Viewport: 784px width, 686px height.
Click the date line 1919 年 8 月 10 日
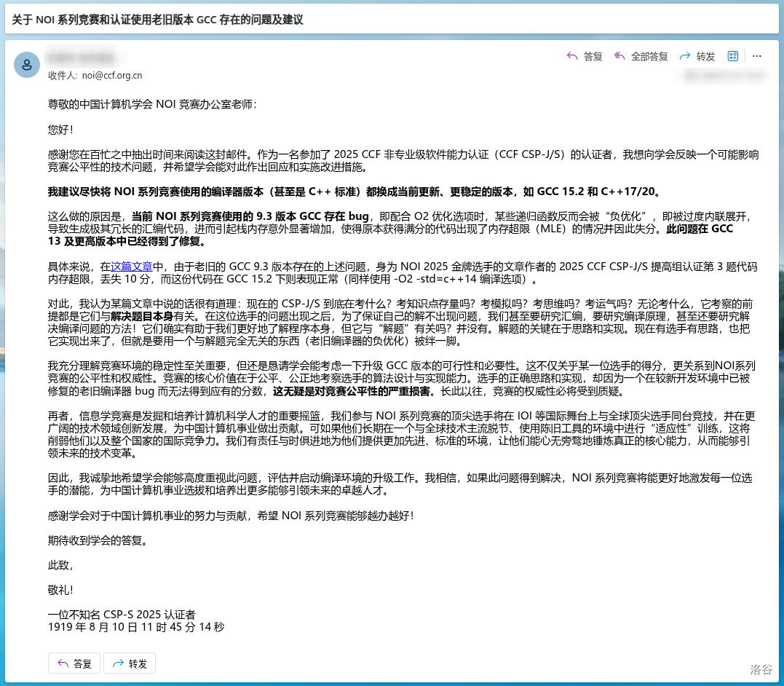(x=136, y=626)
